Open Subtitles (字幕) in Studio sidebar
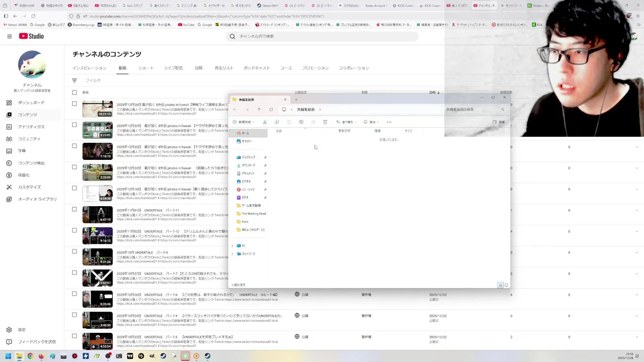Viewport: 644px width, 362px height. pos(22,151)
